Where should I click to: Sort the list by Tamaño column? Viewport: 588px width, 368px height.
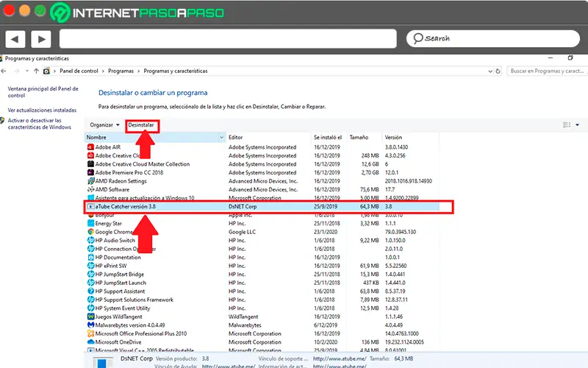coord(359,138)
